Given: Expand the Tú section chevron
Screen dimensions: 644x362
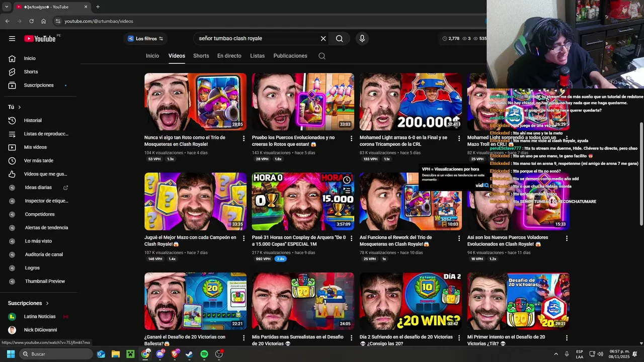Looking at the screenshot, I should coord(20,107).
